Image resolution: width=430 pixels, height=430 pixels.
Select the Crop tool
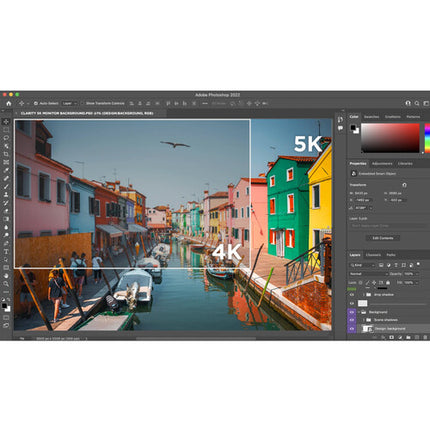6,154
